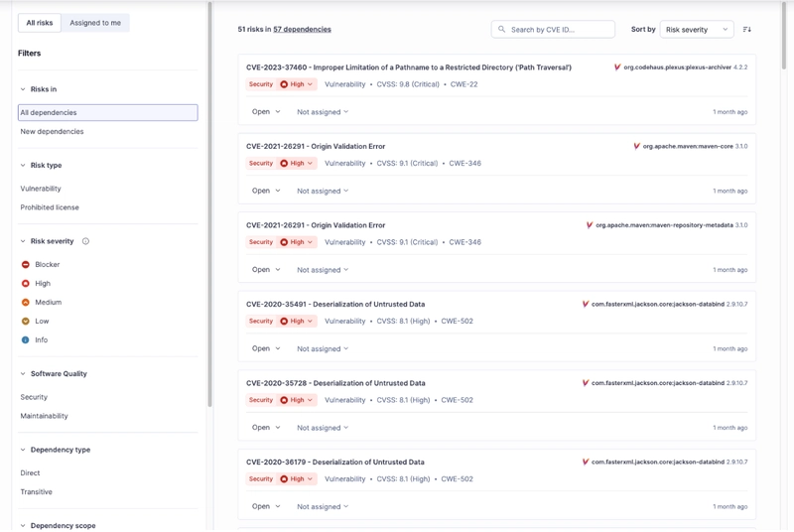Click the sort order direction icon

pyautogui.click(x=747, y=30)
